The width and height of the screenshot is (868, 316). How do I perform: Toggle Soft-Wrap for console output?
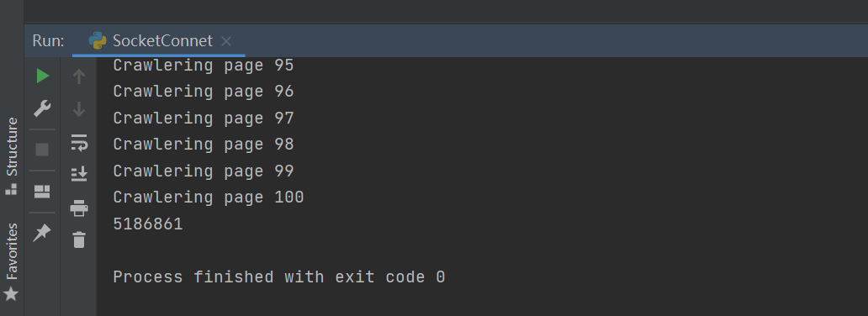point(79,142)
